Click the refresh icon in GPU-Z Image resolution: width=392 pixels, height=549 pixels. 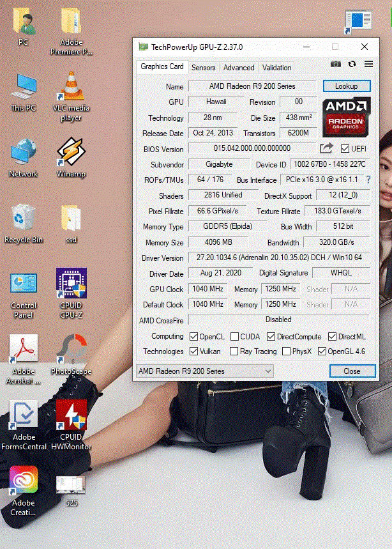point(352,64)
